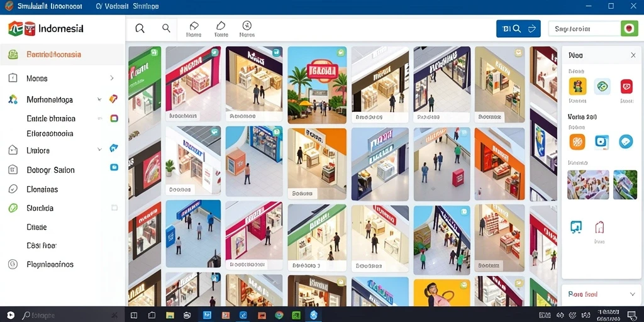The height and width of the screenshot is (322, 644).
Task: Click the red square icon in the right panel
Action: 626,86
